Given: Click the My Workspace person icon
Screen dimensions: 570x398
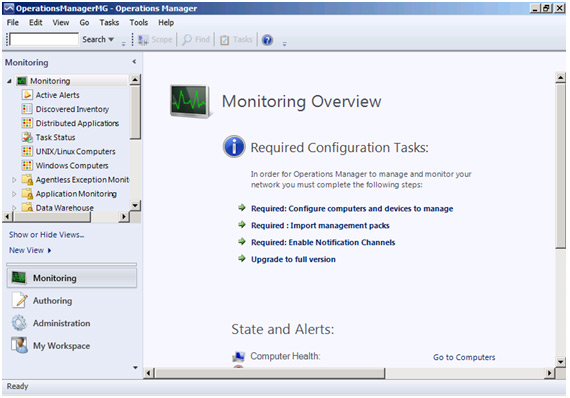Looking at the screenshot, I should tap(19, 345).
